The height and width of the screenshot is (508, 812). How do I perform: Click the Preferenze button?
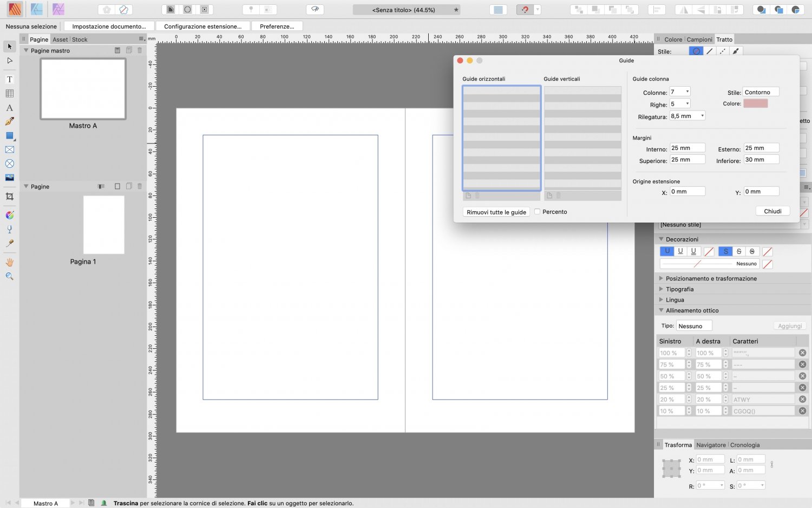(277, 26)
